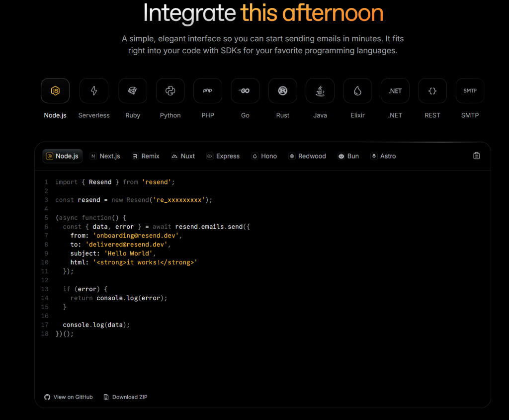Click the 're_xxxxxxxxx' API key string
This screenshot has width=509, height=420.
click(179, 200)
